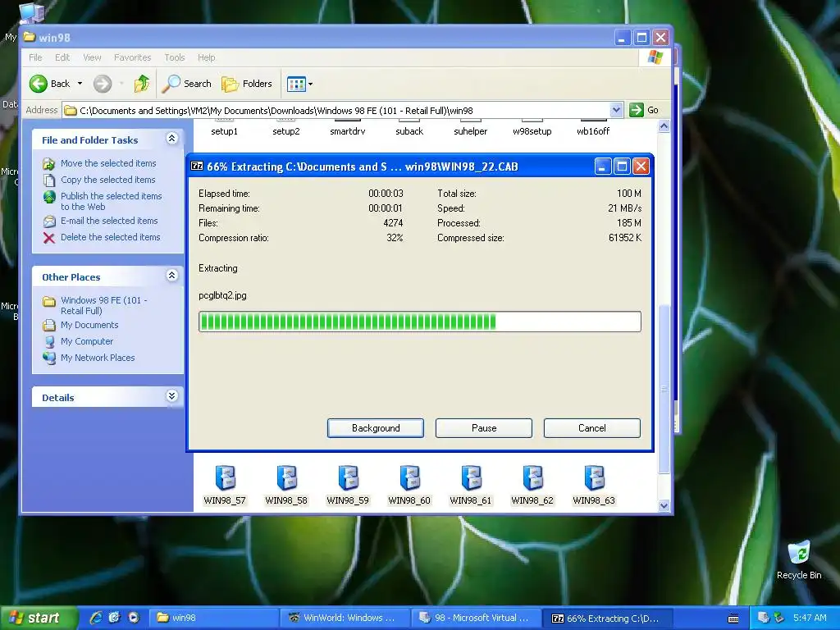
Task: Select the smartdrv file label
Action: click(347, 131)
